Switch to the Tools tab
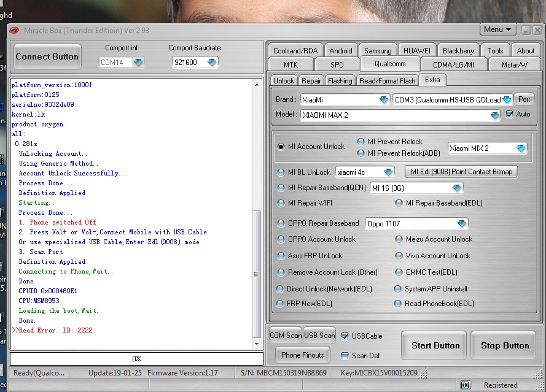The height and width of the screenshot is (392, 546). pos(495,51)
